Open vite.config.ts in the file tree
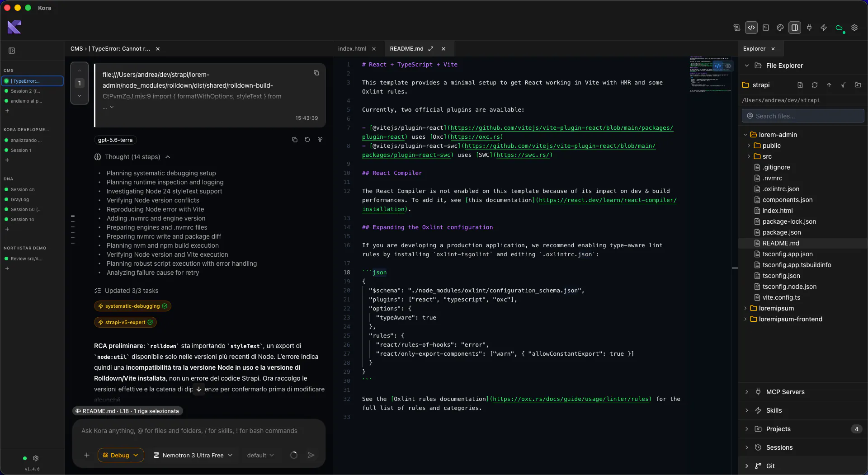Screen dimensions: 868x475 pos(781,297)
